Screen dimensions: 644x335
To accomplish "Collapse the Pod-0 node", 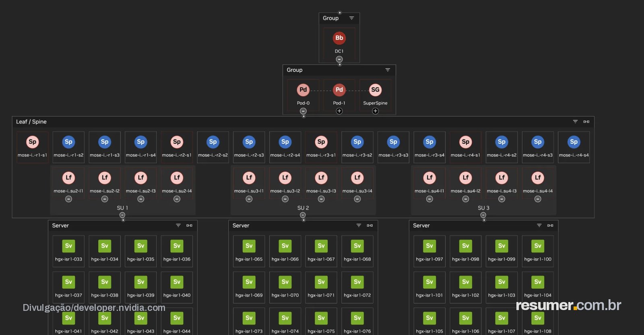I will coord(303,111).
